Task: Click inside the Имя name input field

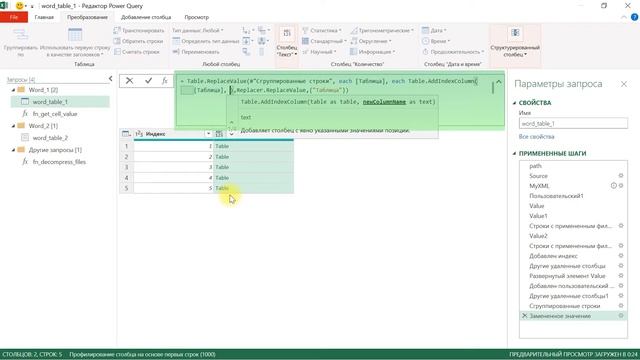Action: click(x=573, y=123)
